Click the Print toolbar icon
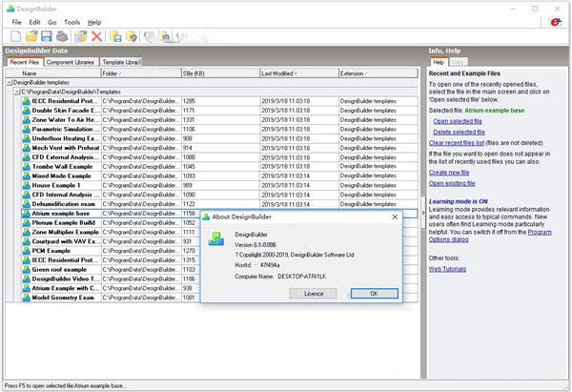This screenshot has height=392, width=572. 61,36
